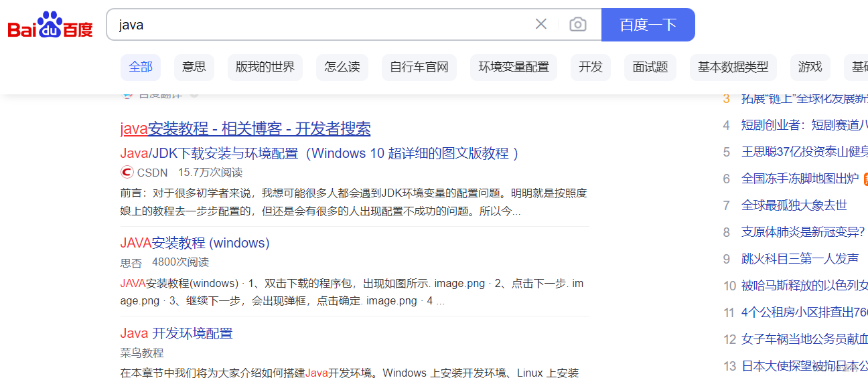This screenshot has width=868, height=378.
Task: Select the 全部 filter tab
Action: pyautogui.click(x=141, y=67)
